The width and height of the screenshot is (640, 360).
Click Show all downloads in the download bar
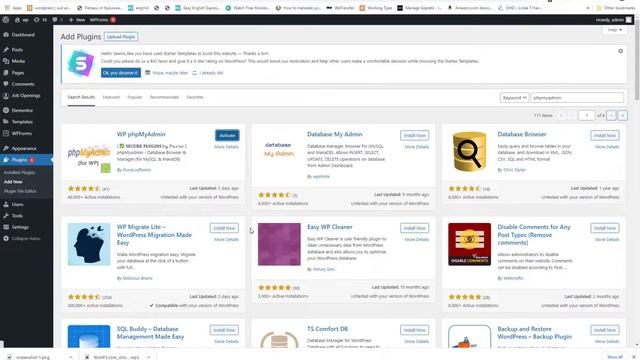coord(615,357)
